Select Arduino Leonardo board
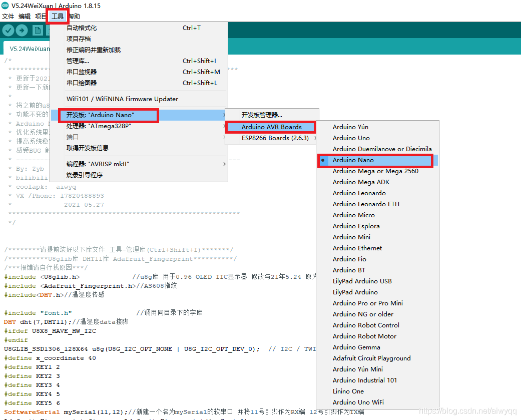Screen dimensions: 521x420 tap(377, 193)
